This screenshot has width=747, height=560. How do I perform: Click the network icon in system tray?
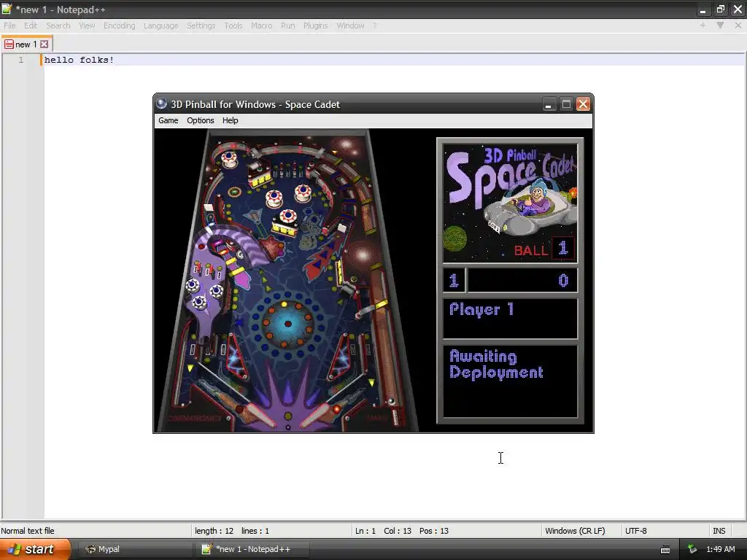coord(692,549)
